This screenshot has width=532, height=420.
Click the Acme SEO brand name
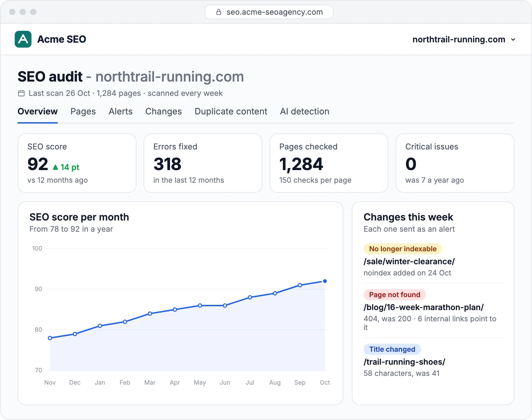point(62,39)
